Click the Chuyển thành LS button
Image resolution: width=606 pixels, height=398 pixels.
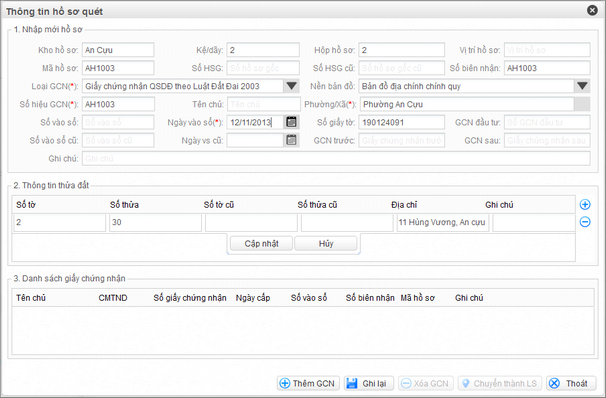click(500, 383)
